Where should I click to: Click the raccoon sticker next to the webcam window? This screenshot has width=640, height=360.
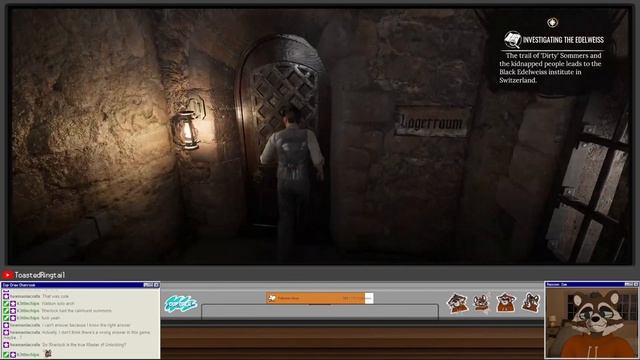tap(531, 302)
